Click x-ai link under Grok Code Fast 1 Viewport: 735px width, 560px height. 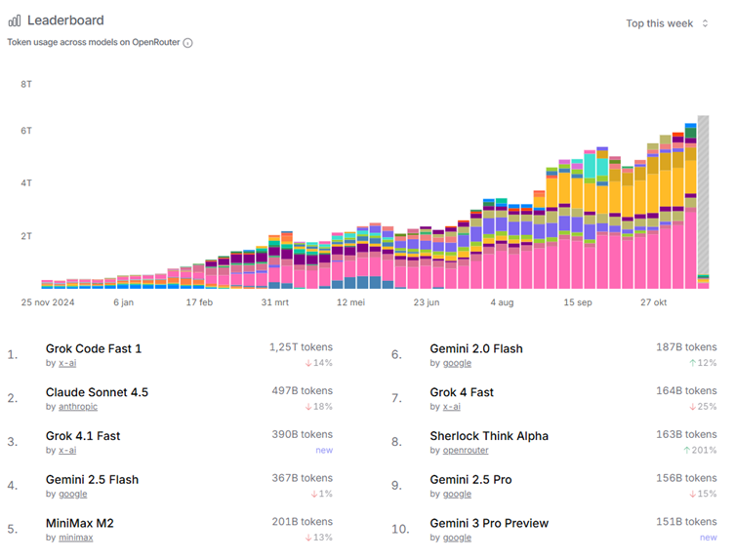pos(67,363)
